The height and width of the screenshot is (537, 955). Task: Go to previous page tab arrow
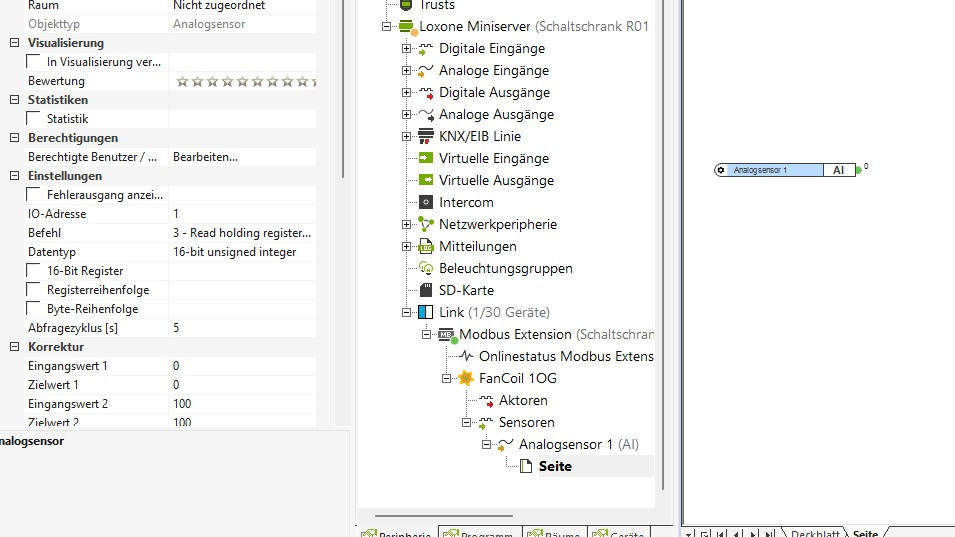pyautogui.click(x=737, y=533)
